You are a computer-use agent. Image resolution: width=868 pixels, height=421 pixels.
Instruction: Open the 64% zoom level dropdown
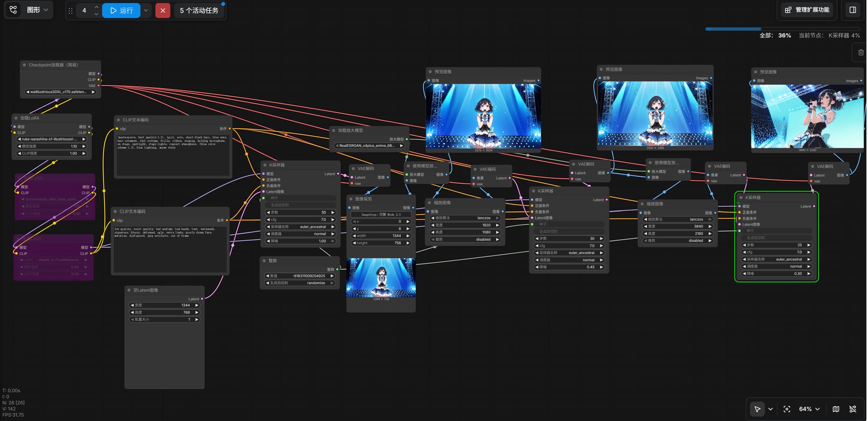809,409
